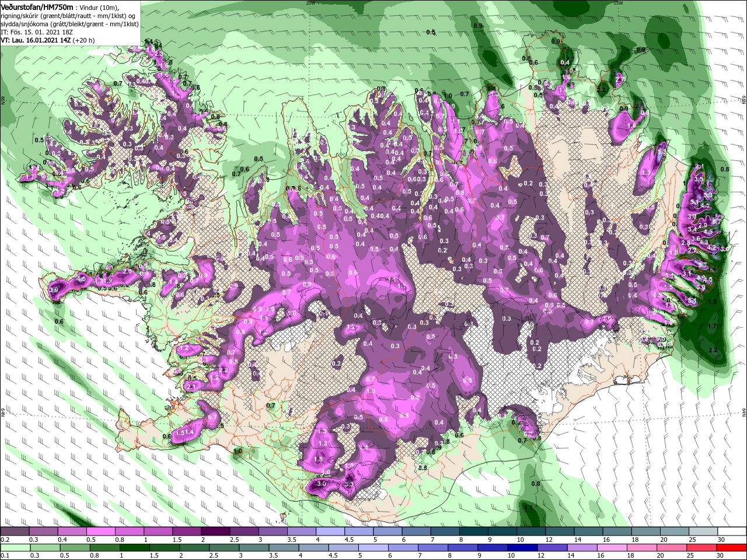Pick the white 30 swatch ending the snow scale
747x560 pixels.
coord(732,531)
